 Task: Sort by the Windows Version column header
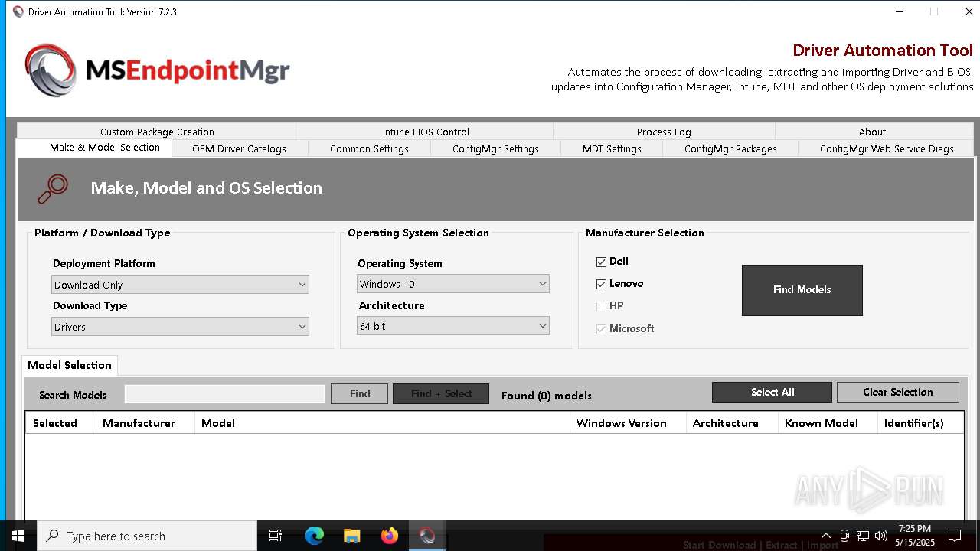pyautogui.click(x=629, y=423)
